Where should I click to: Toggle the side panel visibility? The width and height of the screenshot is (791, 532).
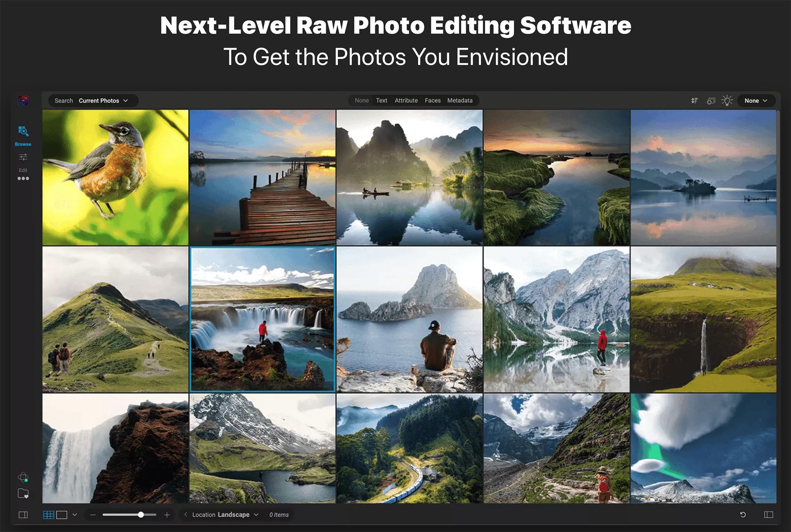23,515
